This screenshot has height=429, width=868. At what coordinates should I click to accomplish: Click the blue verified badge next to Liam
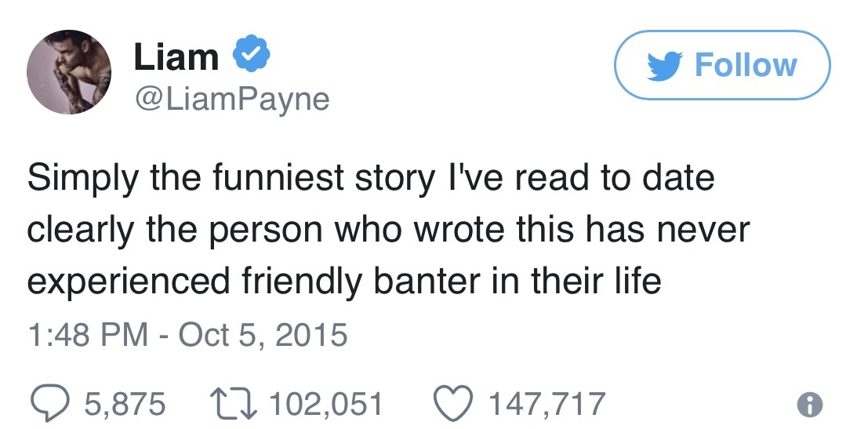[x=252, y=58]
